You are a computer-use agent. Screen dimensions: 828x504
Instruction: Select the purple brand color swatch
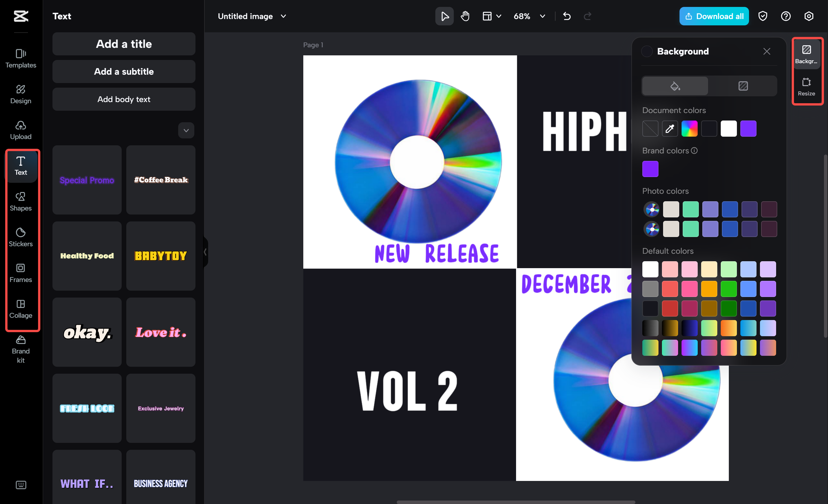click(x=650, y=169)
